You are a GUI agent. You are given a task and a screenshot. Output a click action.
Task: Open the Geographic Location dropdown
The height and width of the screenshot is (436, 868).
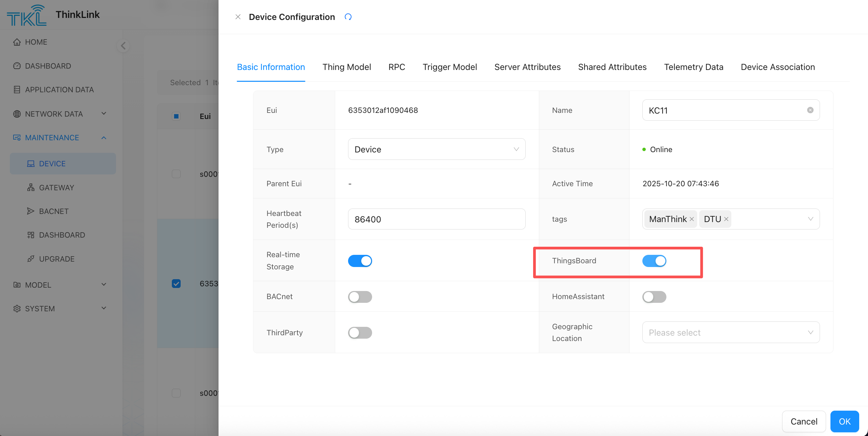tap(731, 333)
